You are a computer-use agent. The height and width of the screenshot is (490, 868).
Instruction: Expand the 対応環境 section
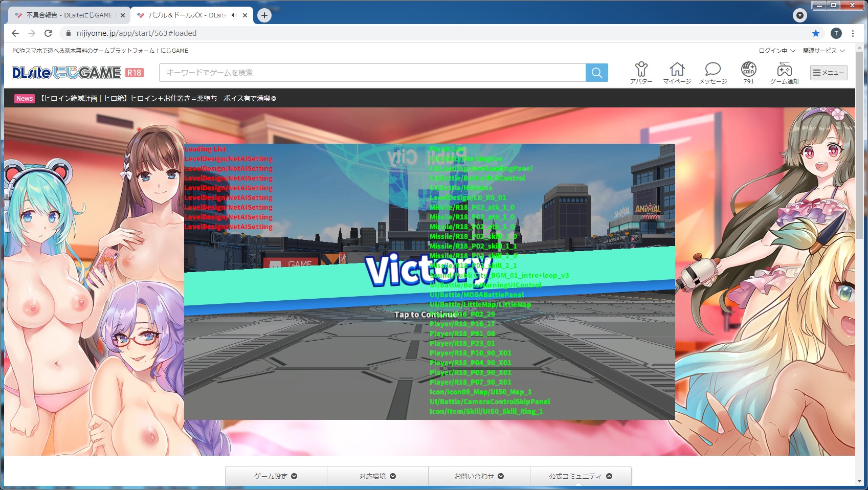(377, 476)
